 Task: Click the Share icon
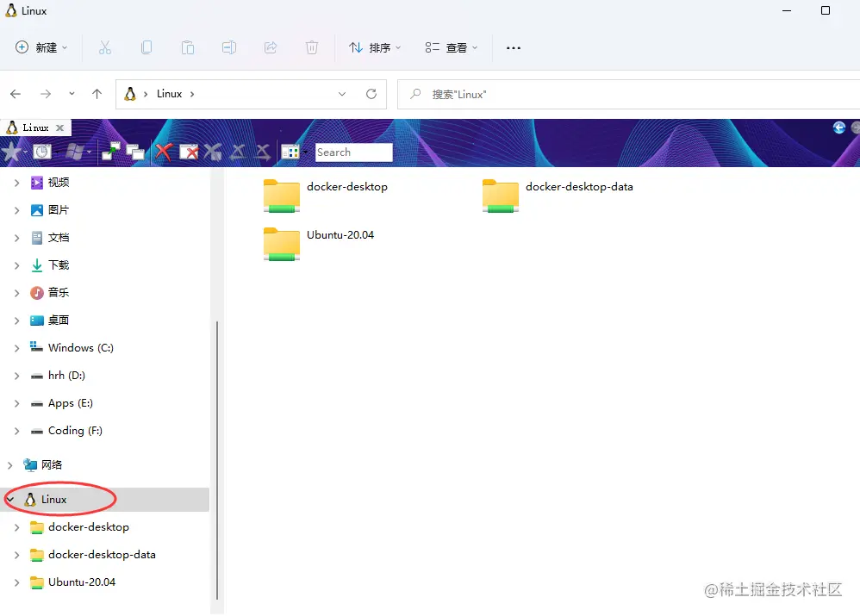271,47
